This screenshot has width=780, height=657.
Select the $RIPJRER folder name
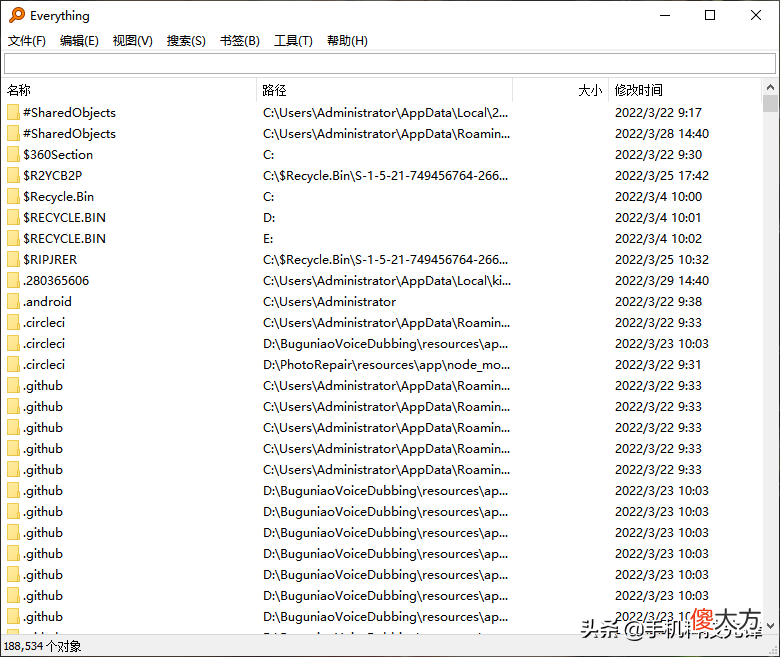(x=50, y=260)
